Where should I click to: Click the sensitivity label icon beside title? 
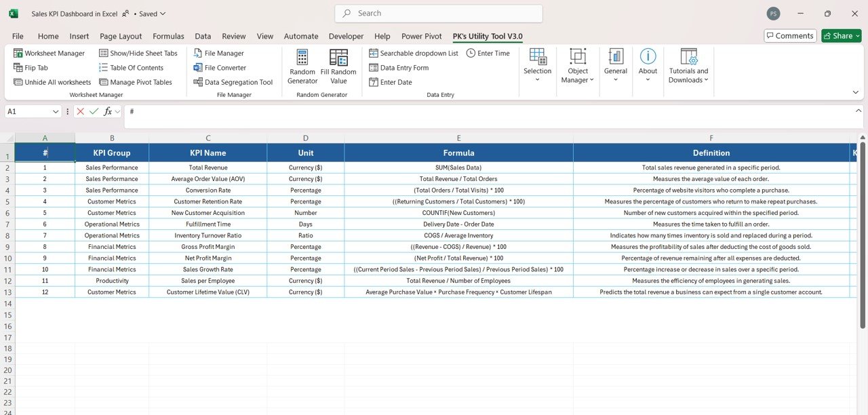tap(126, 13)
